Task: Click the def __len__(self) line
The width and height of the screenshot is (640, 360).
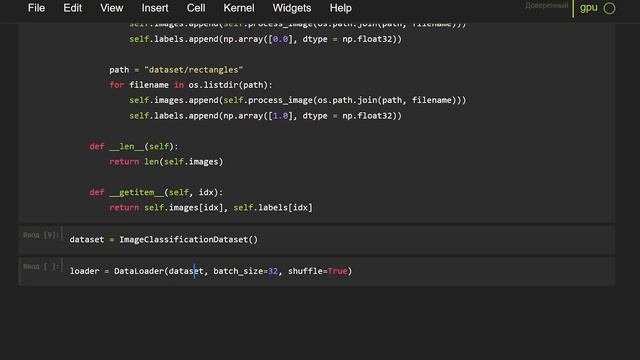Action: coord(134,147)
